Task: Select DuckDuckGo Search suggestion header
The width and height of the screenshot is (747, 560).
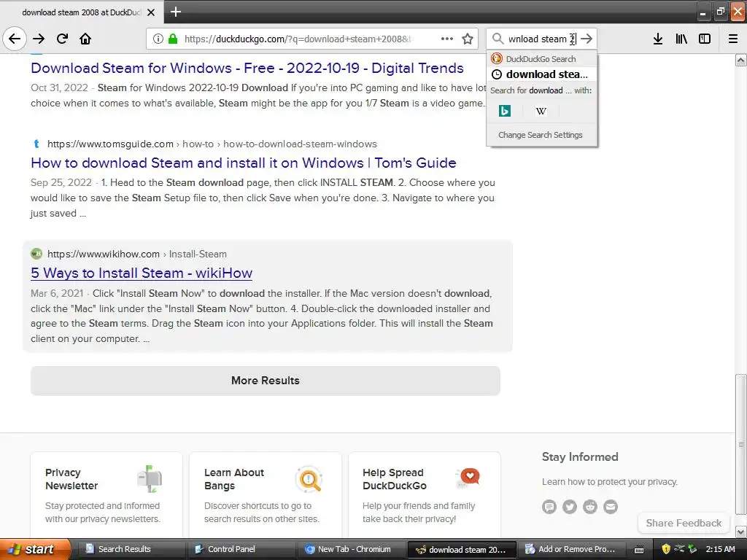Action: pyautogui.click(x=541, y=59)
